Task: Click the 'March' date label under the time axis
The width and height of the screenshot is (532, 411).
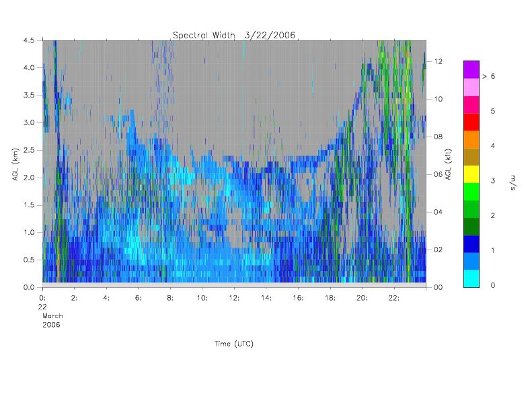Action: click(x=52, y=316)
